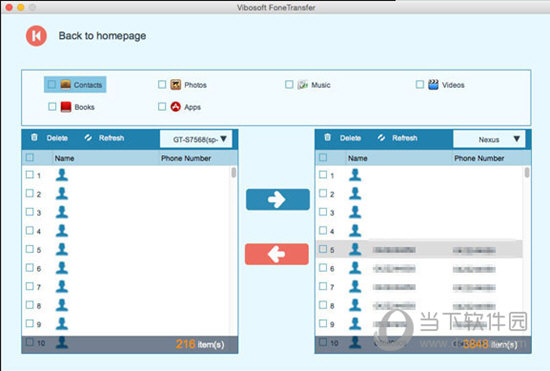550x371 pixels.
Task: Click Name column header in GT-S7568 list
Action: [x=64, y=158]
